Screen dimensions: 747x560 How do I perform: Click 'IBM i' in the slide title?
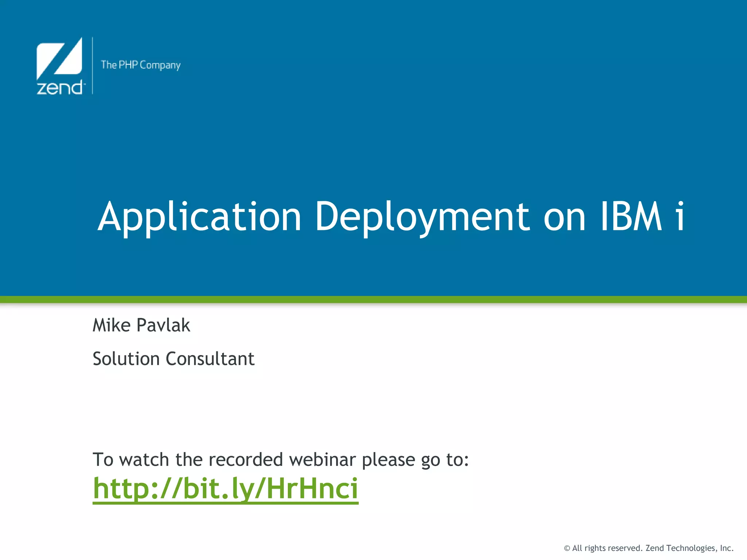(x=642, y=217)
